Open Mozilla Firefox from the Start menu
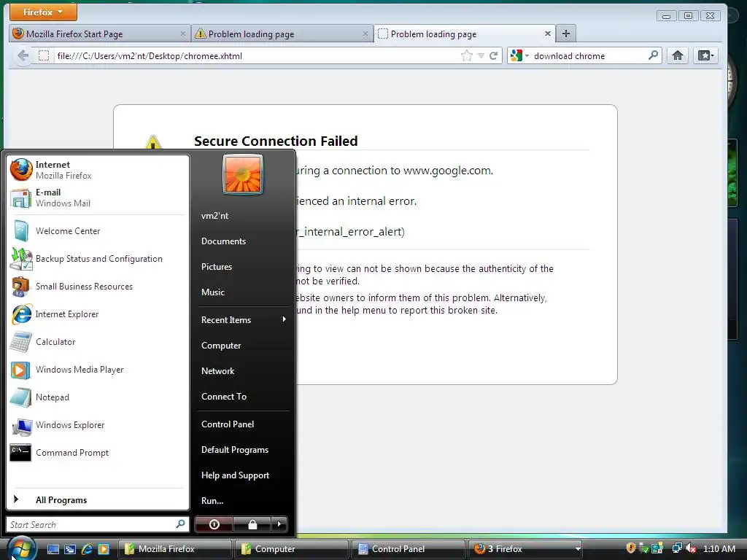This screenshot has width=747, height=560. tap(98, 170)
